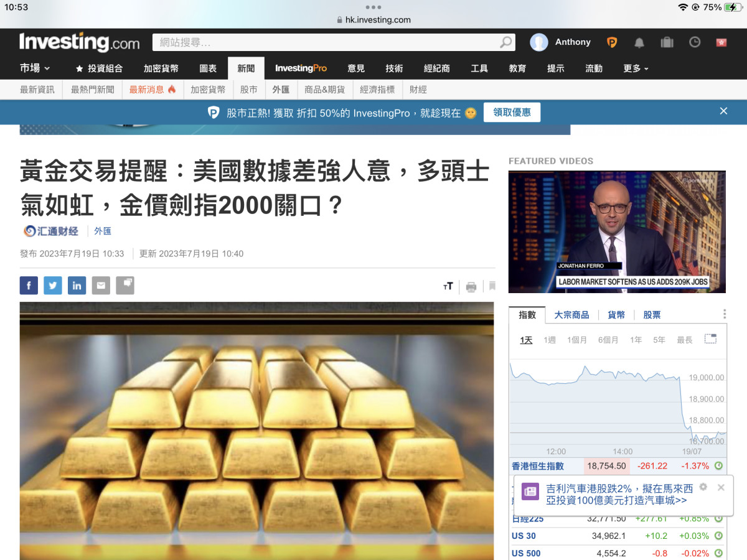The height and width of the screenshot is (560, 747).
Task: Select the 新聞 navigation tab
Action: pyautogui.click(x=246, y=68)
